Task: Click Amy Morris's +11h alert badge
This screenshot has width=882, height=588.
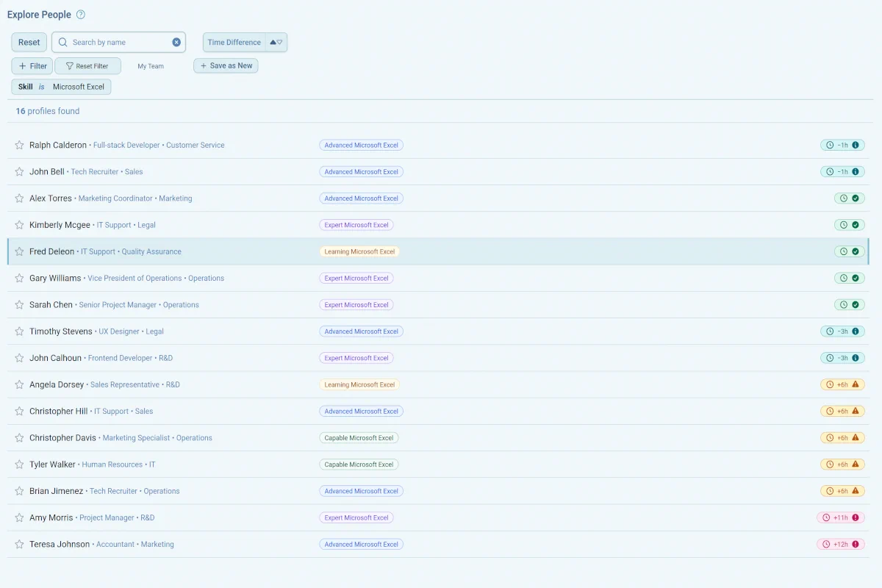Action: tap(841, 517)
